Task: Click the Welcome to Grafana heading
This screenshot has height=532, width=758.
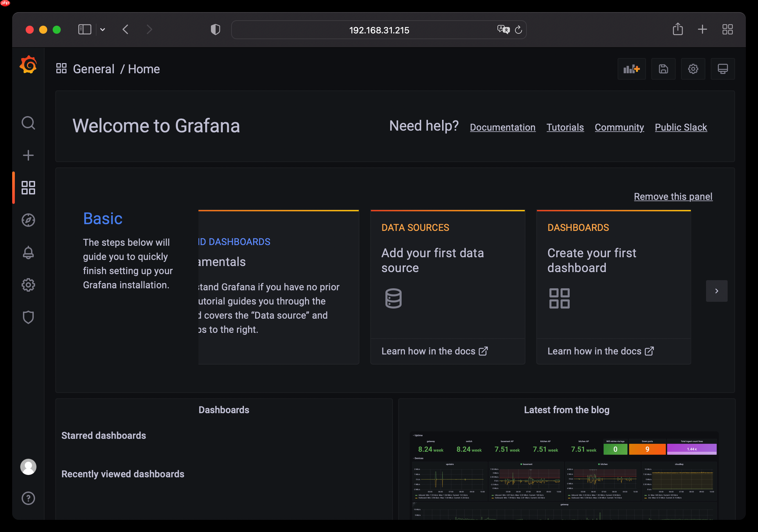Action: pyautogui.click(x=156, y=126)
